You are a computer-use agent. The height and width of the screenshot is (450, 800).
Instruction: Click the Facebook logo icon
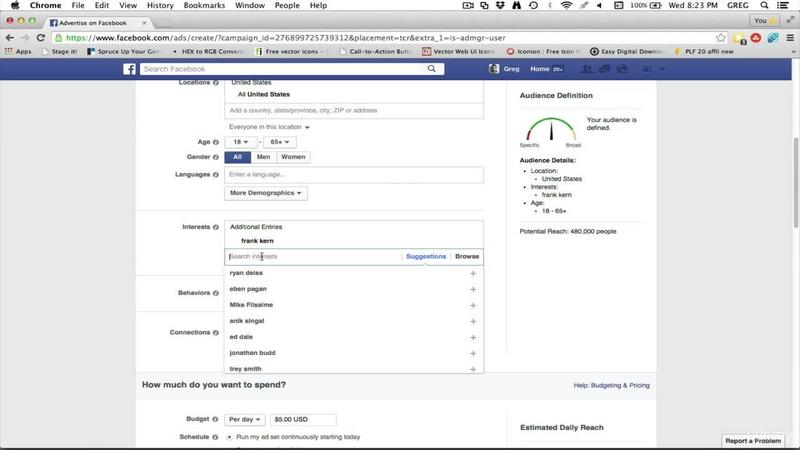(x=130, y=69)
